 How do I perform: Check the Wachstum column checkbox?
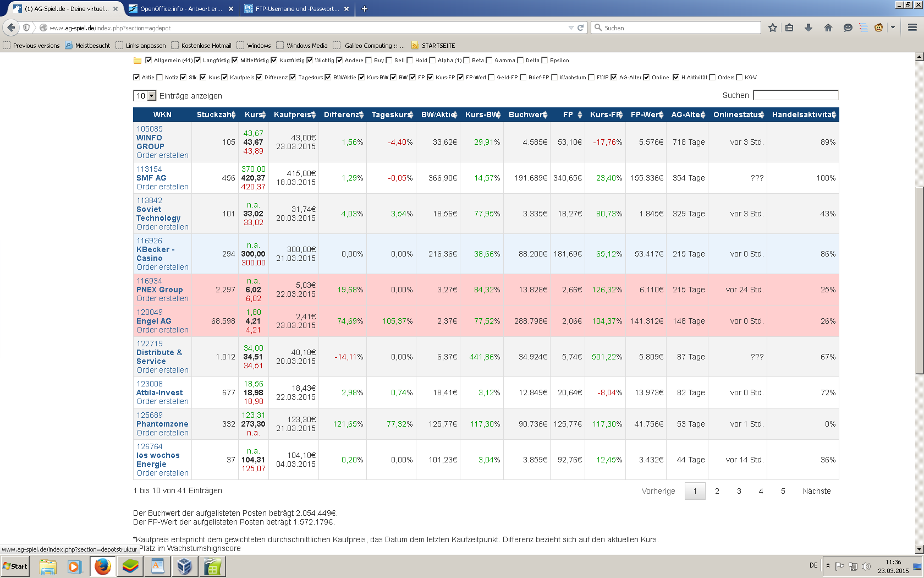(554, 77)
